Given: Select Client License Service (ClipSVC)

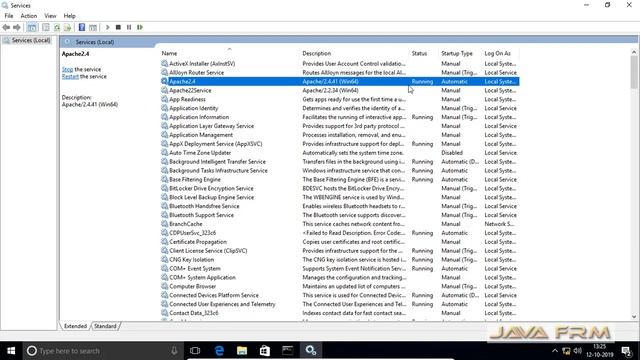Looking at the screenshot, I should (x=340, y=251).
